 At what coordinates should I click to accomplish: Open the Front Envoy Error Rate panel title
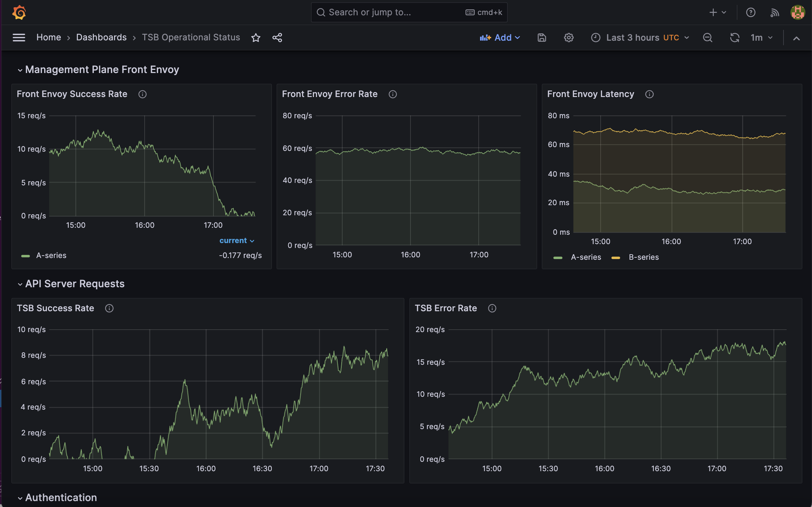click(x=330, y=94)
